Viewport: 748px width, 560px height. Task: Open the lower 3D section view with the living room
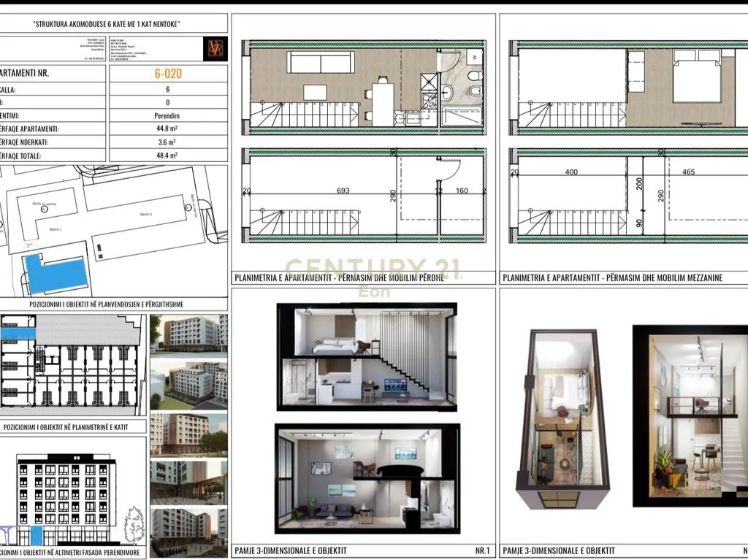366,479
